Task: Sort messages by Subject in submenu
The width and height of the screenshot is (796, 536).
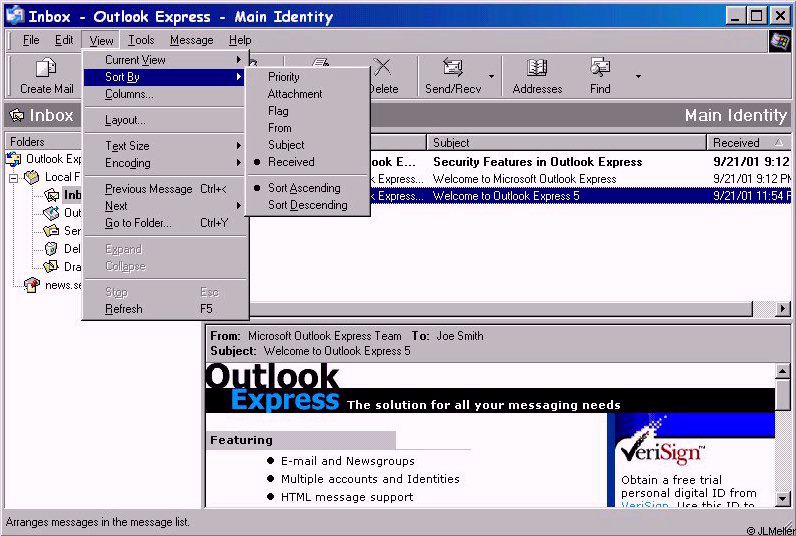Action: pyautogui.click(x=308, y=145)
